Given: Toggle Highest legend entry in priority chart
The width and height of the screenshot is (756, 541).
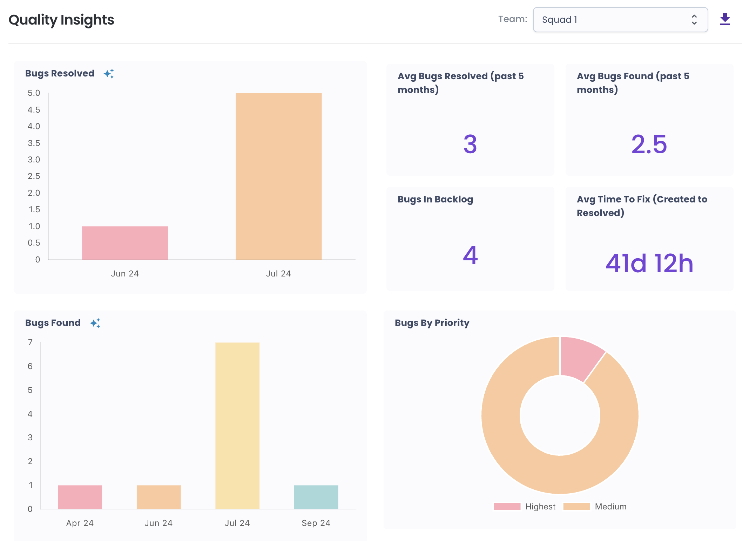Looking at the screenshot, I should [540, 507].
